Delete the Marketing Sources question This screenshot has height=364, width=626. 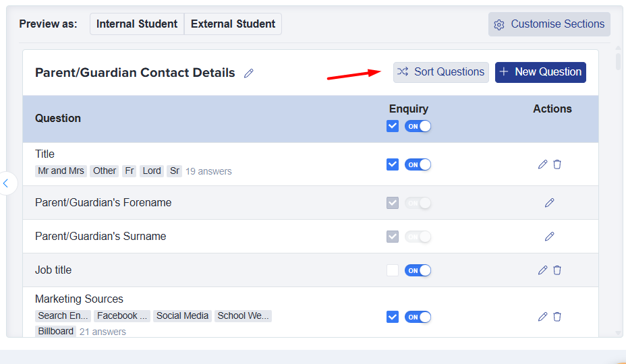tap(557, 317)
